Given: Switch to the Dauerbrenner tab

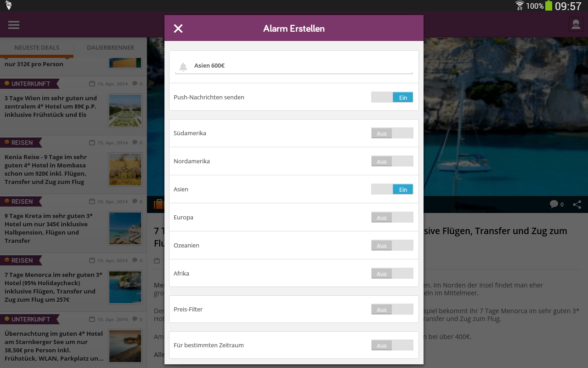Looking at the screenshot, I should coord(110,47).
